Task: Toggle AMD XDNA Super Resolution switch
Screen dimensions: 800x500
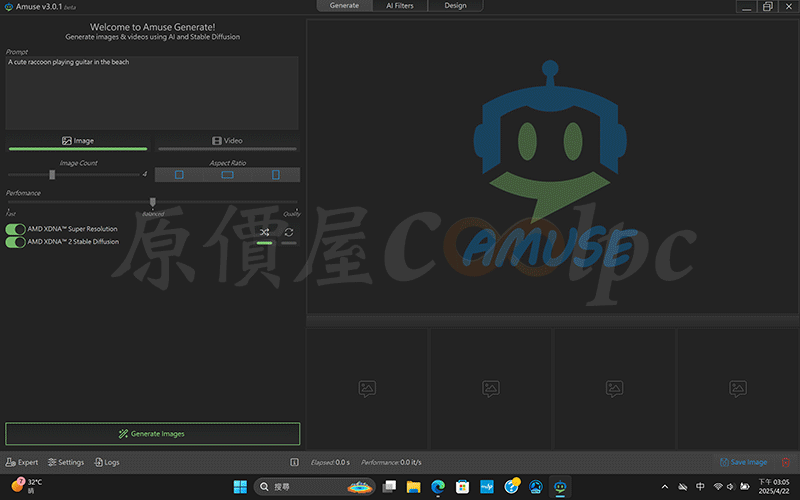Action: coord(15,229)
